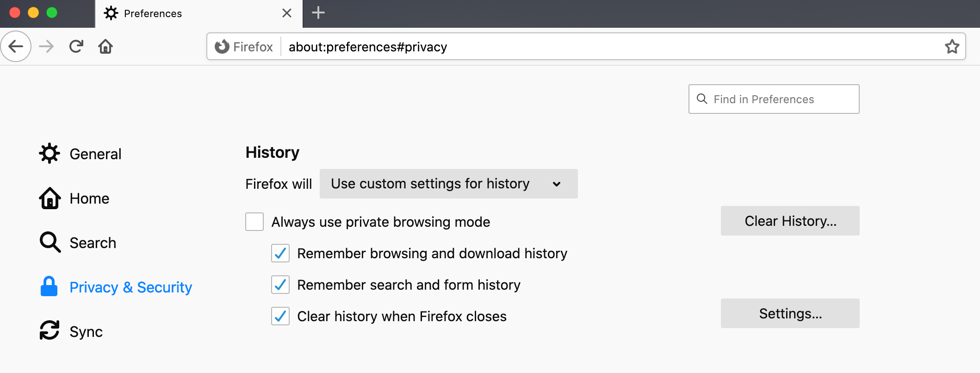Open a new tab with the plus button
Screen dimensions: 980x373
(x=318, y=13)
